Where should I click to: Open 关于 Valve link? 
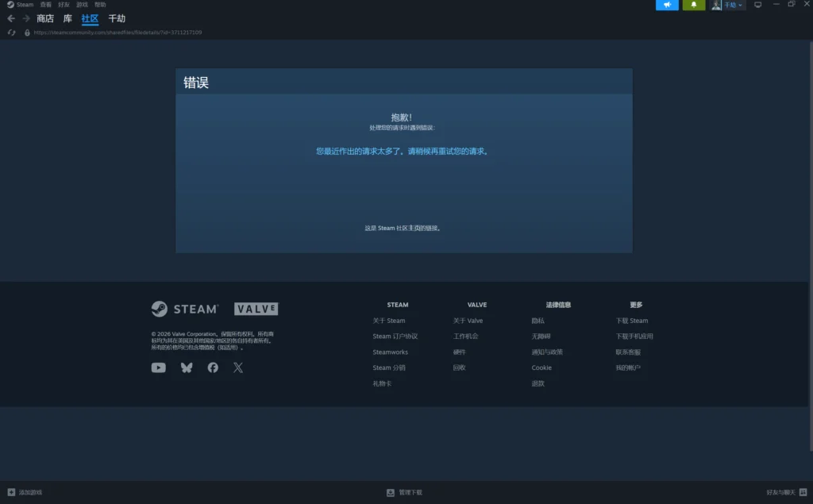tap(468, 321)
